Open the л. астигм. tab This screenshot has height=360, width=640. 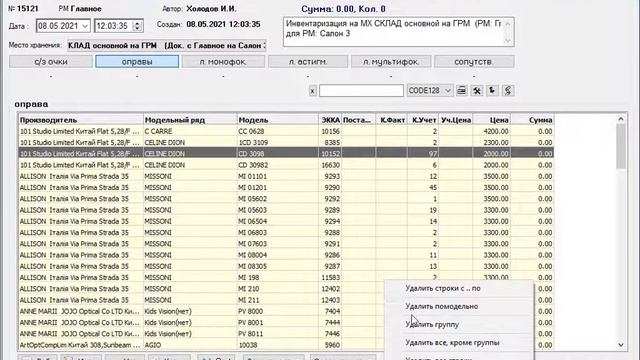point(308,62)
